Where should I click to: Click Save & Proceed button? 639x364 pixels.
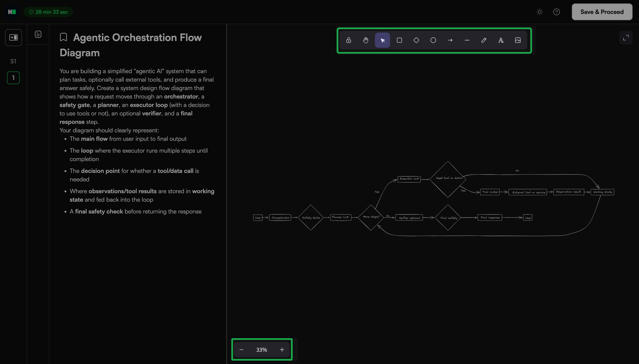pos(602,12)
